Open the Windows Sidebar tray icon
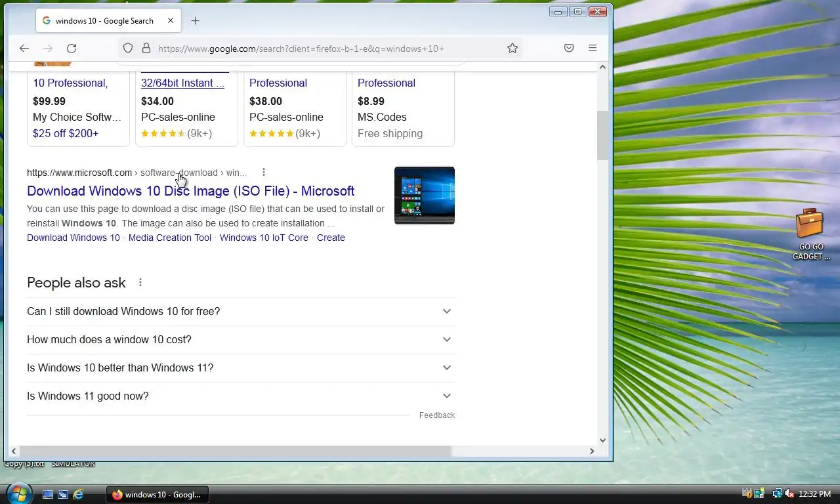 tap(759, 493)
